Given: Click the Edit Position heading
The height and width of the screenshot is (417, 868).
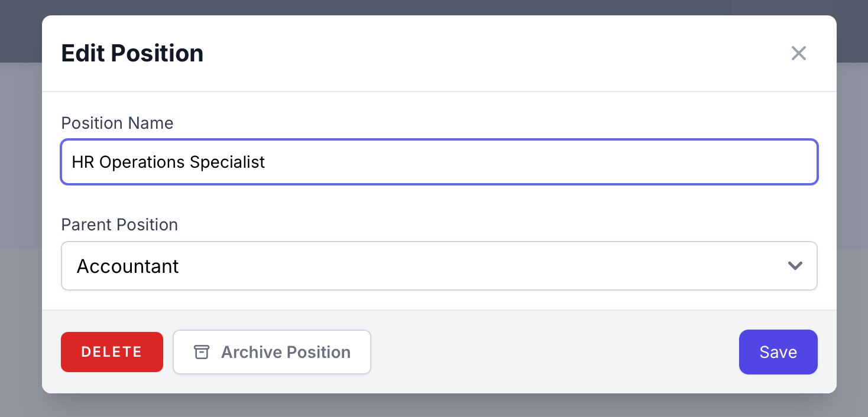Looking at the screenshot, I should (132, 53).
